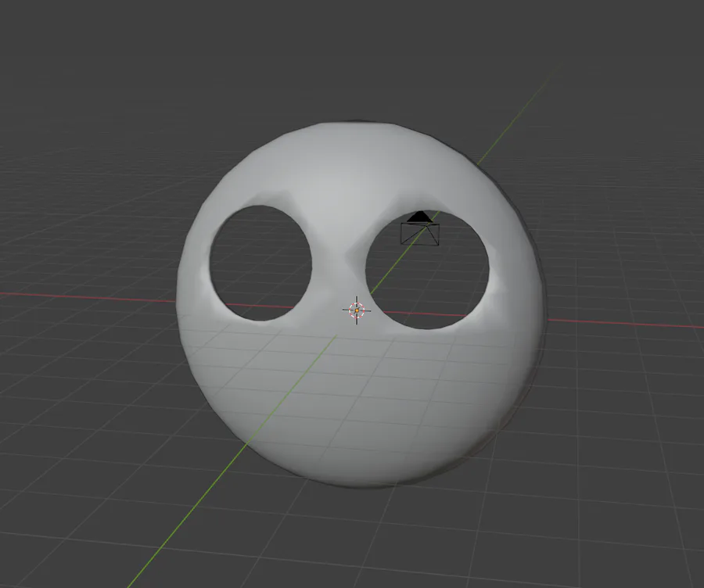Click the 3D cursor crosshair

[x=357, y=310]
